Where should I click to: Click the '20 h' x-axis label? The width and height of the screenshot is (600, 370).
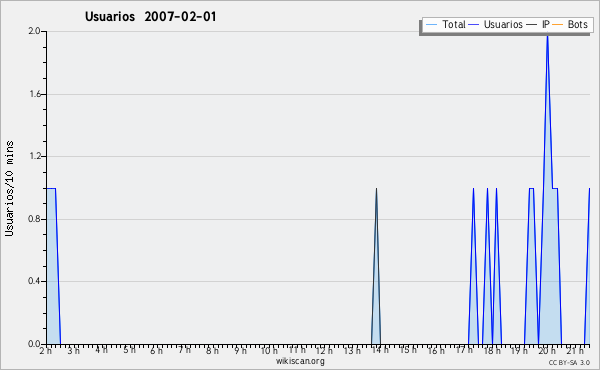point(547,350)
